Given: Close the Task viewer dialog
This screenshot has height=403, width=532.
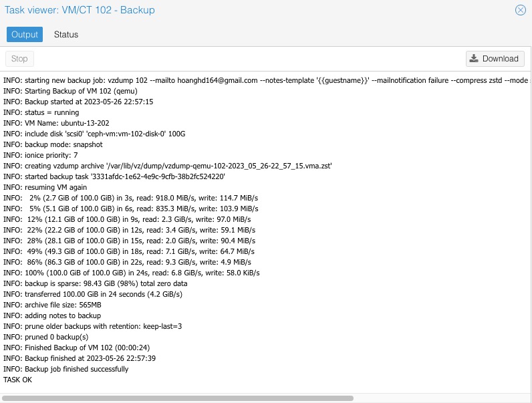Looking at the screenshot, I should 520,10.
